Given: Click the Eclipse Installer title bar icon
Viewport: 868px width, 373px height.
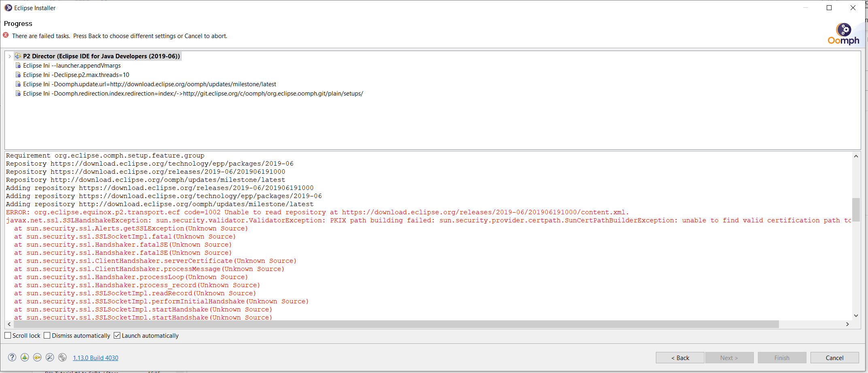Looking at the screenshot, I should pos(8,8).
